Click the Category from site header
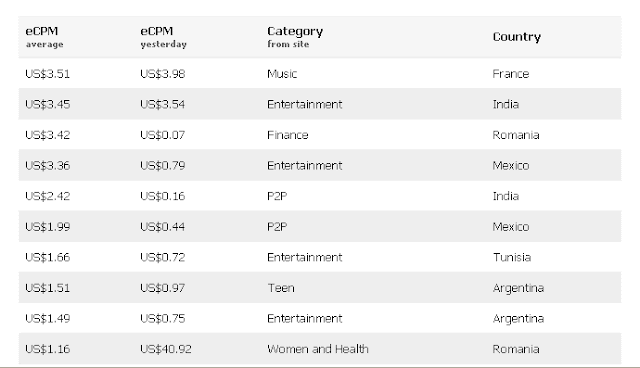Image resolution: width=640 pixels, height=368 pixels. coord(295,37)
